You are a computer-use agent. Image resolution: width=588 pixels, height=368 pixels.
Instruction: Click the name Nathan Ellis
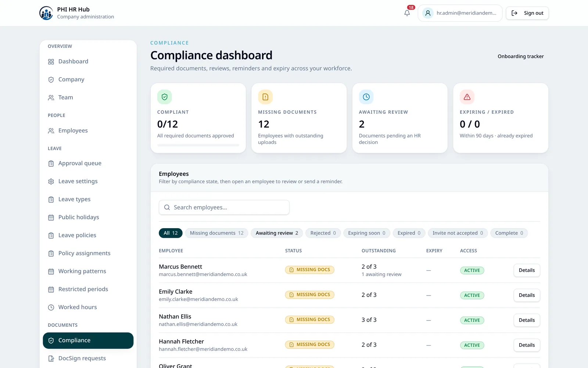coord(175,317)
